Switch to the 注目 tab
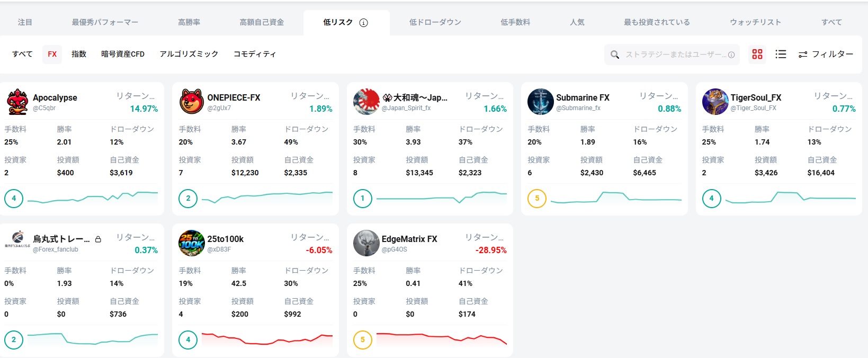Image resolution: width=868 pixels, height=358 pixels. coord(25,22)
